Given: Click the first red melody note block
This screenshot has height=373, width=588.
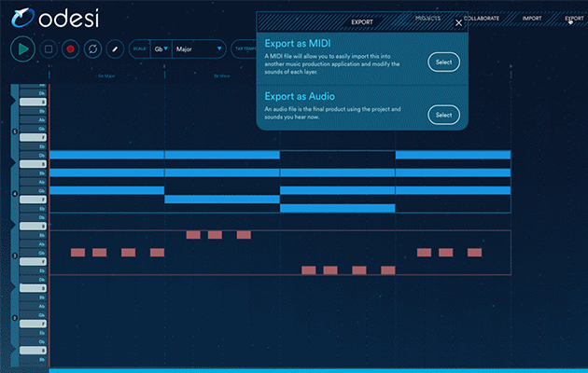Looking at the screenshot, I should pos(77,253).
